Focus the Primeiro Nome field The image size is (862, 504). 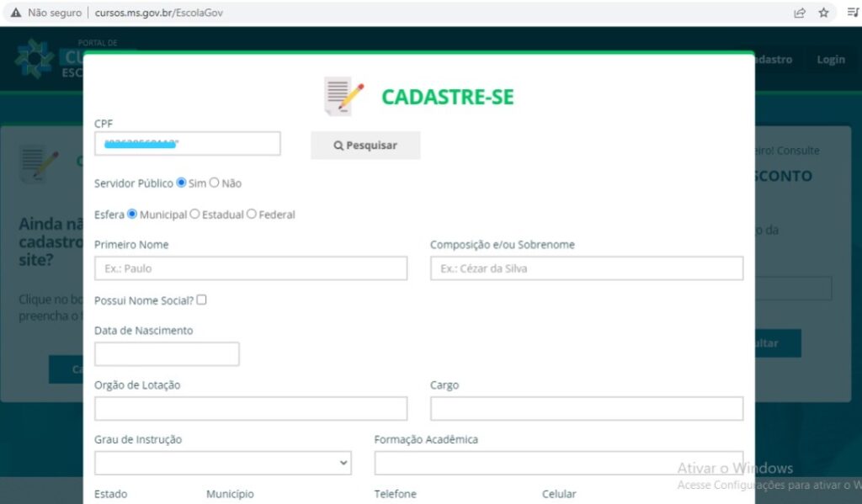pos(251,268)
